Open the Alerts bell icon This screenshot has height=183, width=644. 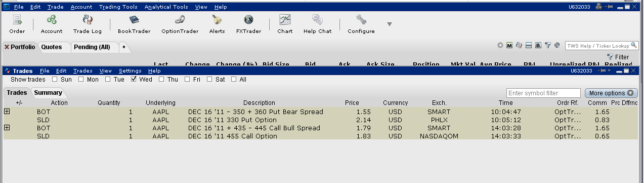click(x=217, y=24)
